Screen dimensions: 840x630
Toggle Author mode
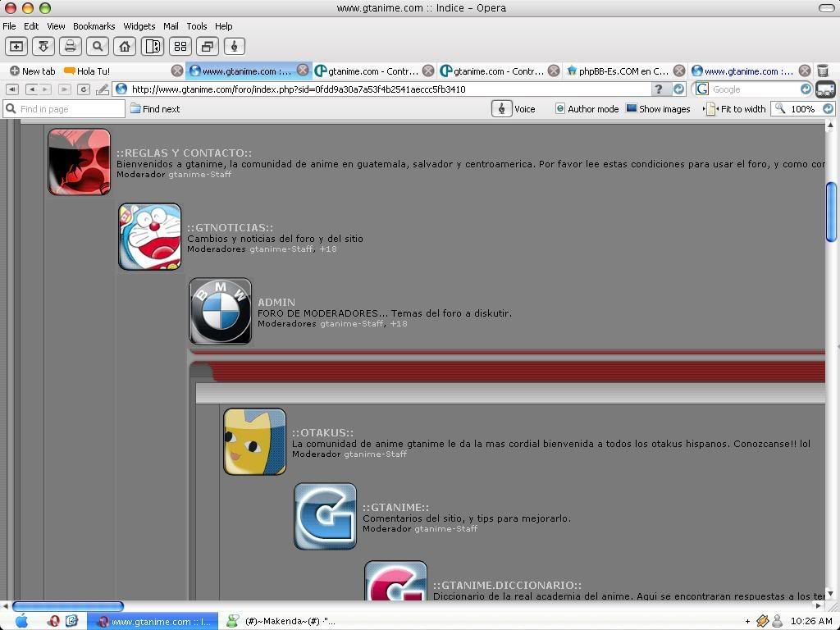point(587,109)
